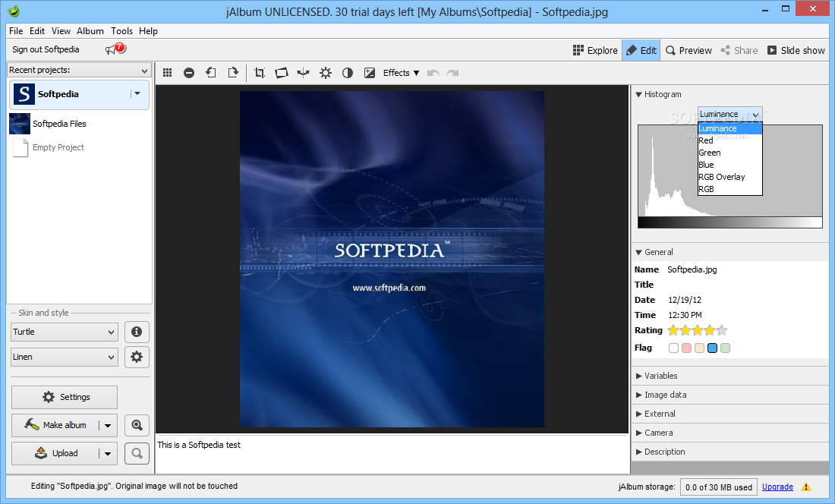Open the brightness (sun) adjustment tool

[x=326, y=73]
